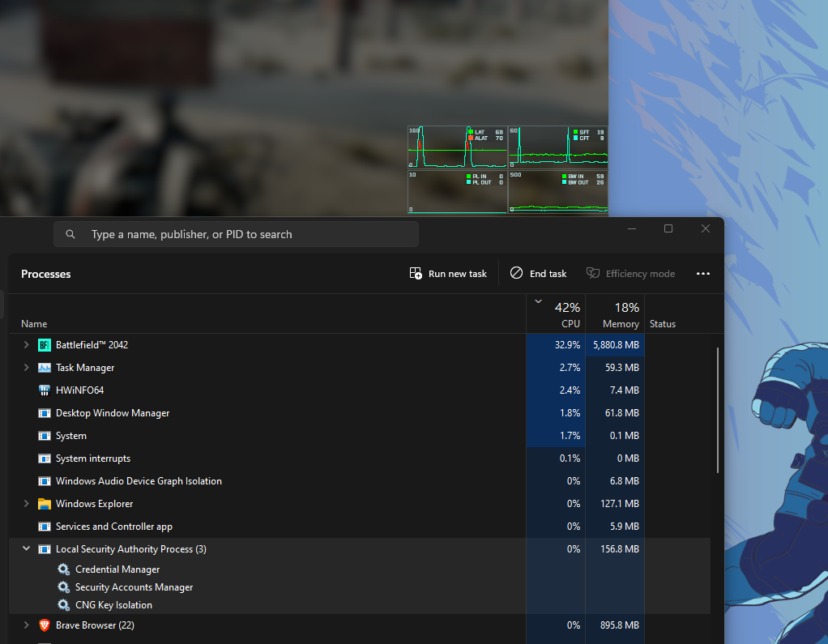Image resolution: width=828 pixels, height=644 pixels.
Task: Click the Battlefield 2042 app icon
Action: click(45, 345)
